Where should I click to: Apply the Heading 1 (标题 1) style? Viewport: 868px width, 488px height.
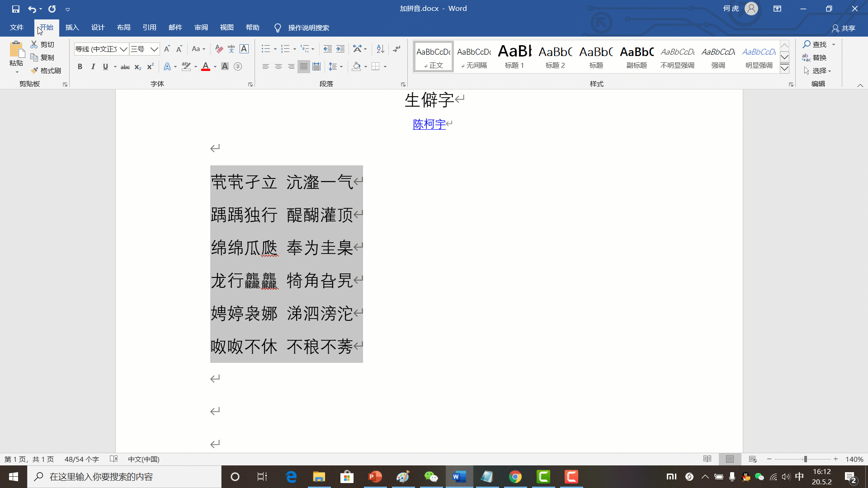(514, 56)
